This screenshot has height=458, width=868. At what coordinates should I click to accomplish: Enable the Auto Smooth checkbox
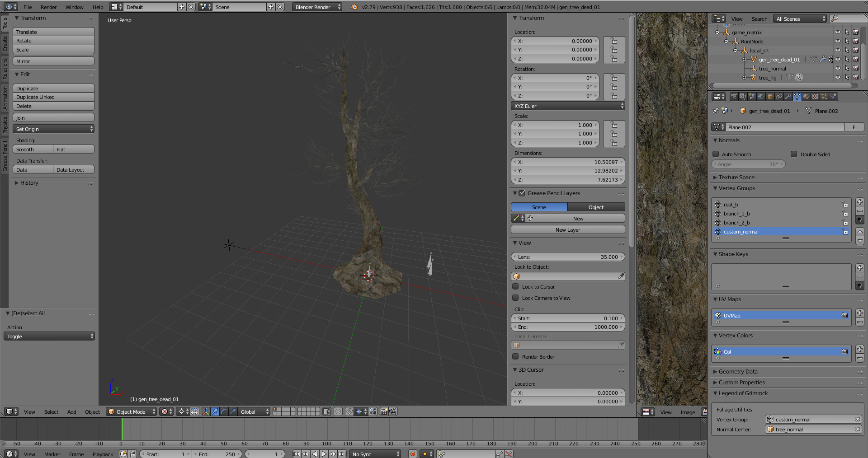click(716, 154)
